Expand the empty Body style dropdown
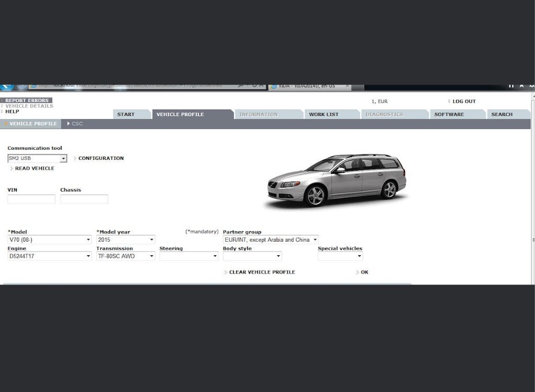Screen dimensions: 535x392 (x=252, y=256)
